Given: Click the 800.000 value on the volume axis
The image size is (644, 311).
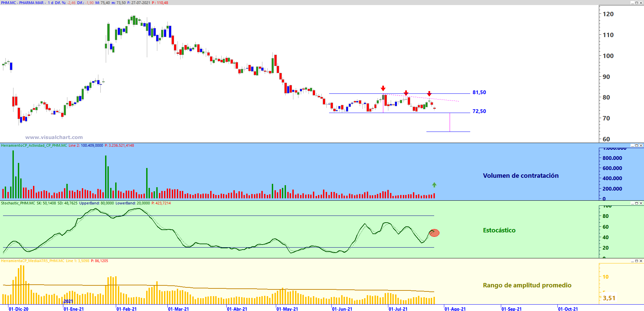Looking at the screenshot, I should [612, 158].
